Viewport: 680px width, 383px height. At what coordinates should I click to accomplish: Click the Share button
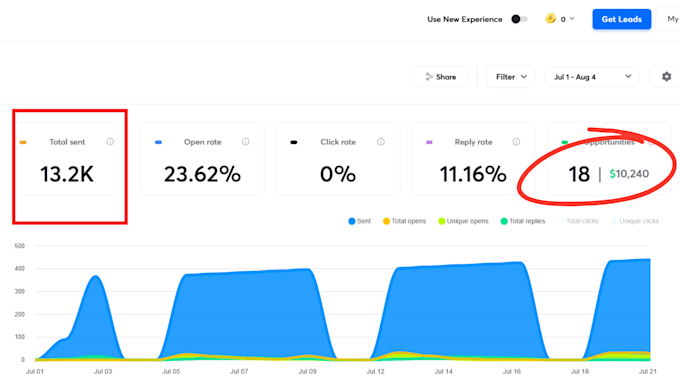(x=440, y=77)
